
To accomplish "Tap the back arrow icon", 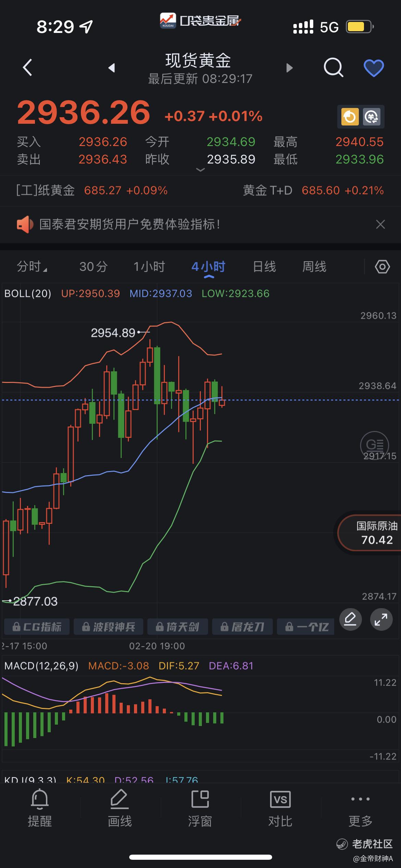I will click(x=27, y=67).
